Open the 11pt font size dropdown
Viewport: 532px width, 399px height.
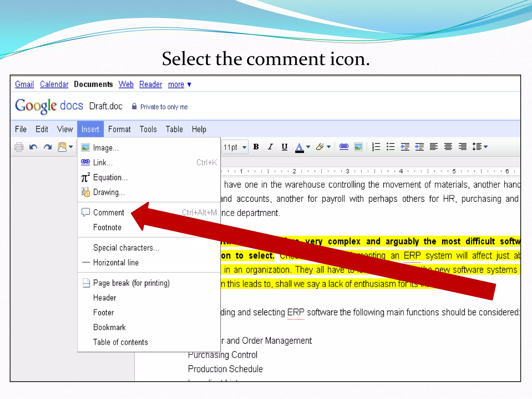[235, 147]
